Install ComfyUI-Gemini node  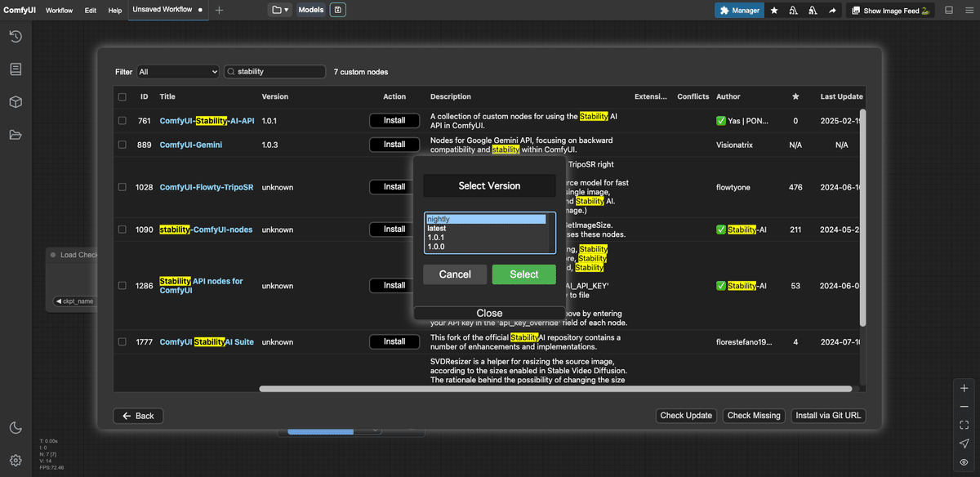click(394, 145)
